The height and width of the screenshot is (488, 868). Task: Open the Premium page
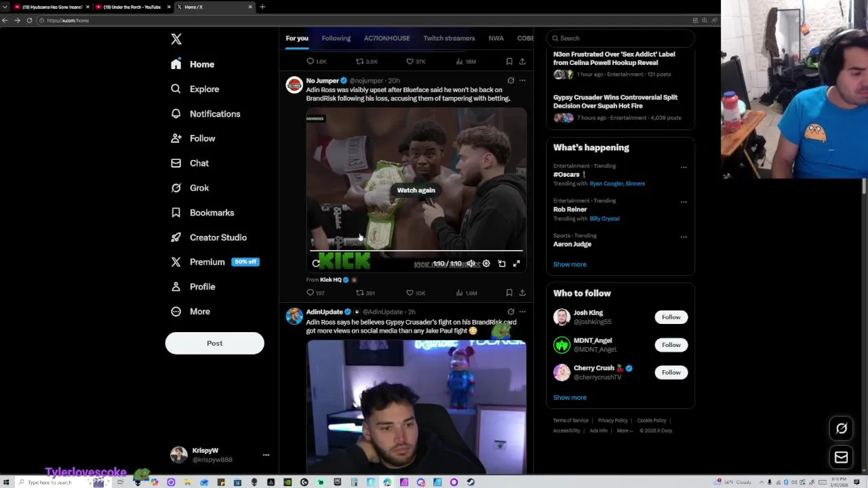tap(215, 262)
